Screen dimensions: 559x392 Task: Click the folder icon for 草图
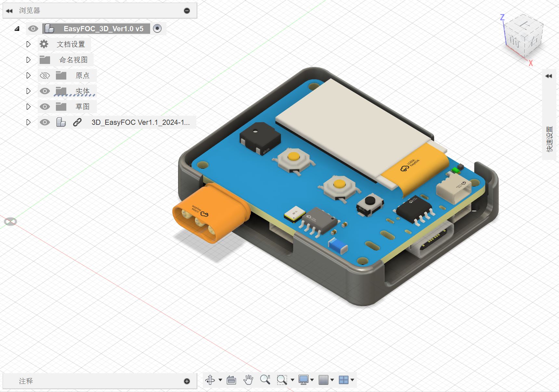coord(61,107)
